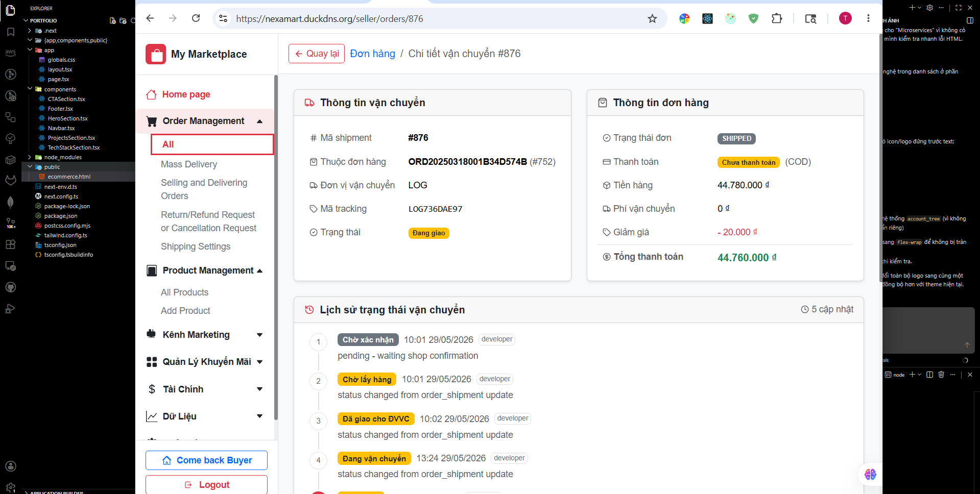Open the bookmarks icon in VS Code activity bar

pos(10,32)
